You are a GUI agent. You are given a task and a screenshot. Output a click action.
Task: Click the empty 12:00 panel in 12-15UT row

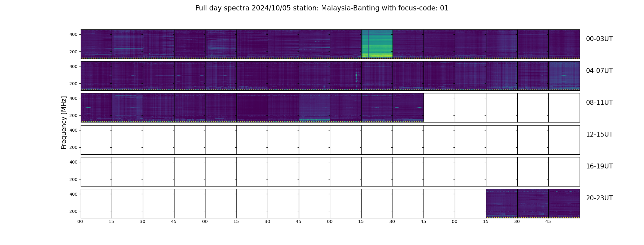pos(96,140)
